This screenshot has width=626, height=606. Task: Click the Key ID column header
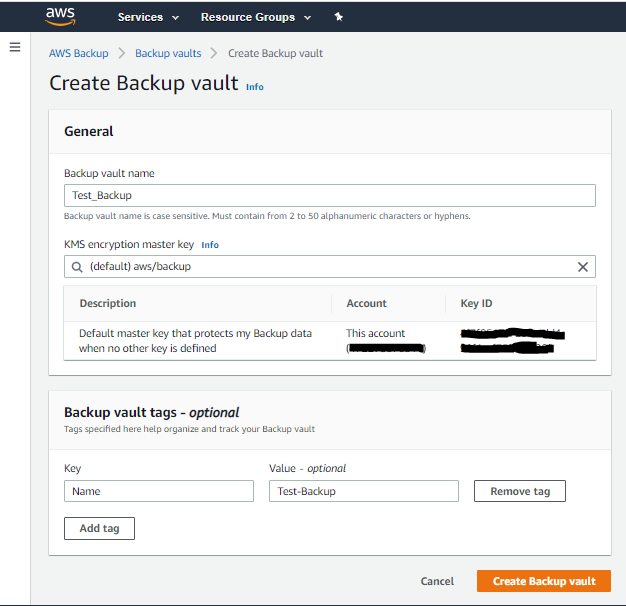[x=476, y=303]
